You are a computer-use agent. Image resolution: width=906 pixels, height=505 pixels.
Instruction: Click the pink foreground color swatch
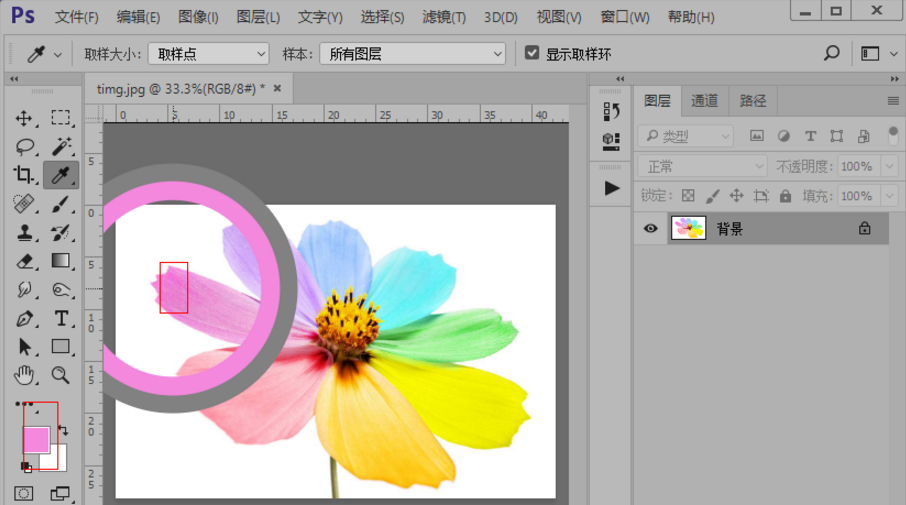click(35, 439)
